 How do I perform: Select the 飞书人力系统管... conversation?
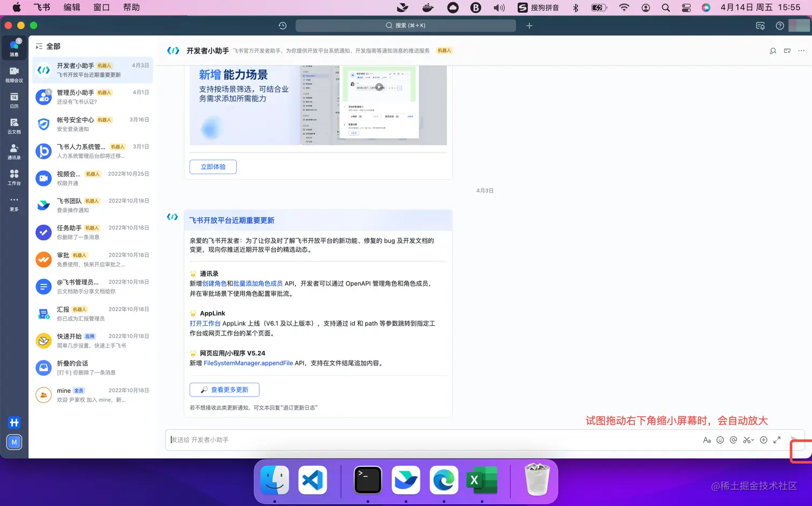(x=92, y=151)
